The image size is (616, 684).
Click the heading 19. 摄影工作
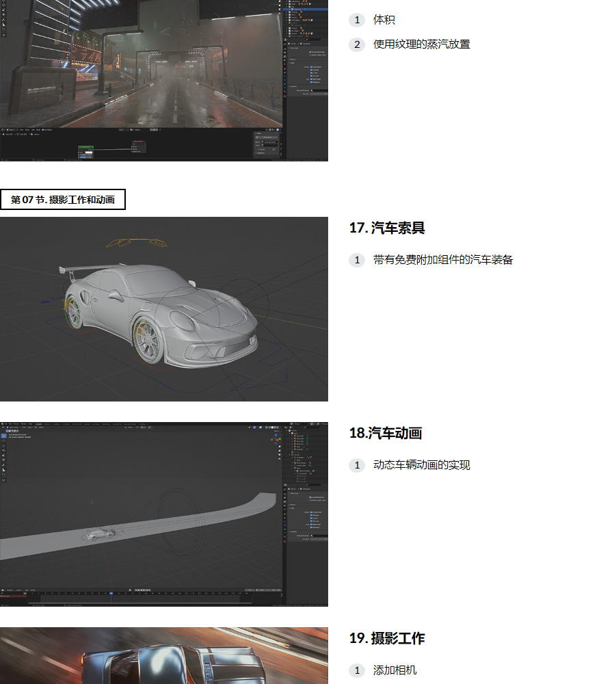click(387, 638)
